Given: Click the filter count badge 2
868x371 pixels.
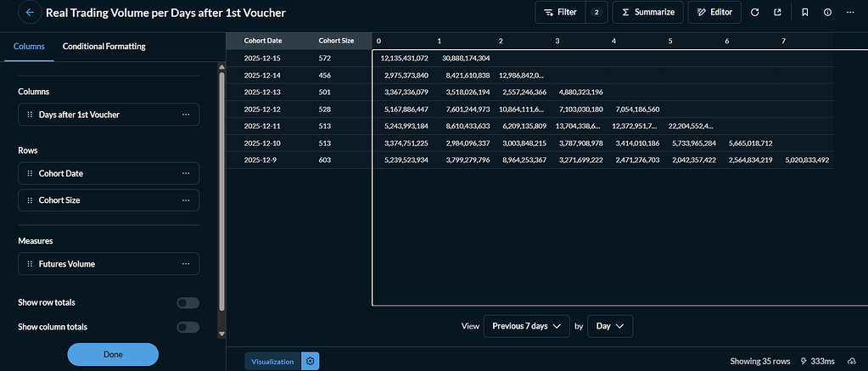Looking at the screenshot, I should 596,12.
